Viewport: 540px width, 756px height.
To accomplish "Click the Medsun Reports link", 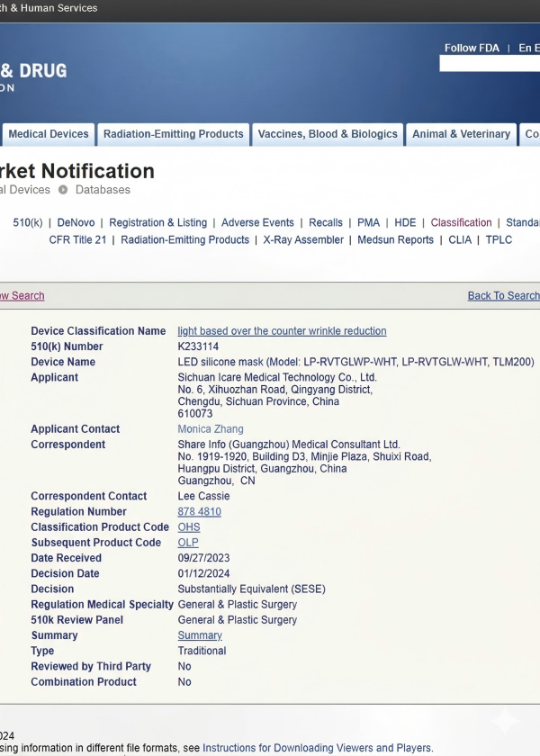I will coord(395,239).
